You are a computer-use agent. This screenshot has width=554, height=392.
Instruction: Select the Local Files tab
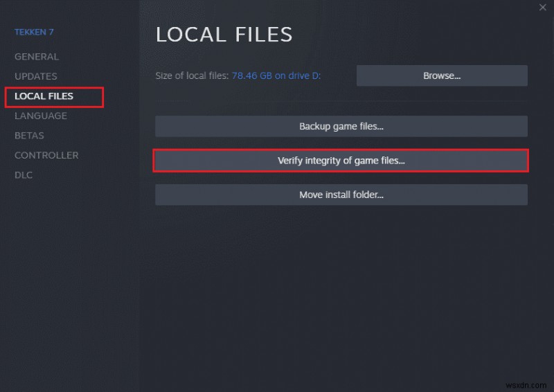pos(44,96)
